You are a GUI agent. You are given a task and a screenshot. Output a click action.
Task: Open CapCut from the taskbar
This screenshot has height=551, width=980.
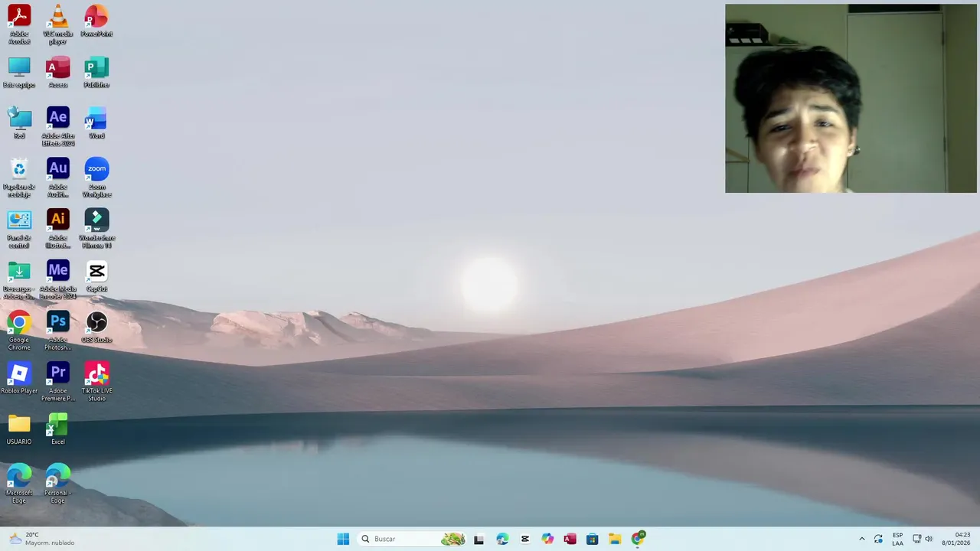coord(524,539)
